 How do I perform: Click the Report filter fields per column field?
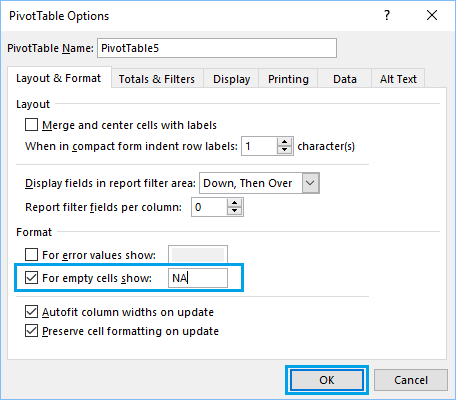[x=209, y=207]
